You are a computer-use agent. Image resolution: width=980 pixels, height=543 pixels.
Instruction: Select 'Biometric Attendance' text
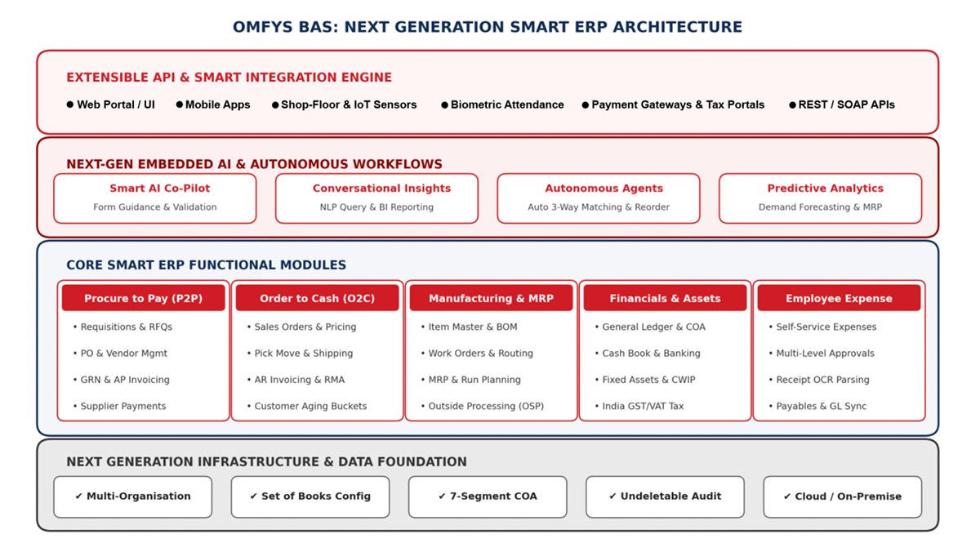(502, 105)
